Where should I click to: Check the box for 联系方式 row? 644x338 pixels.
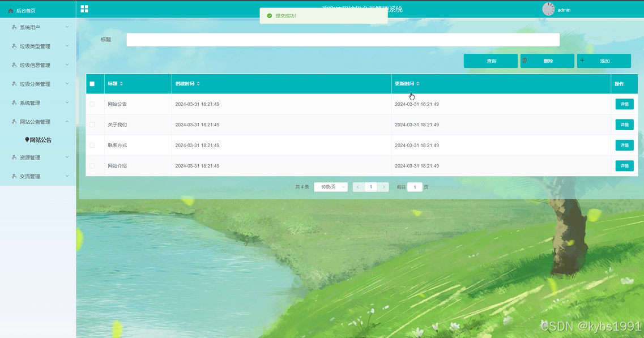click(92, 145)
